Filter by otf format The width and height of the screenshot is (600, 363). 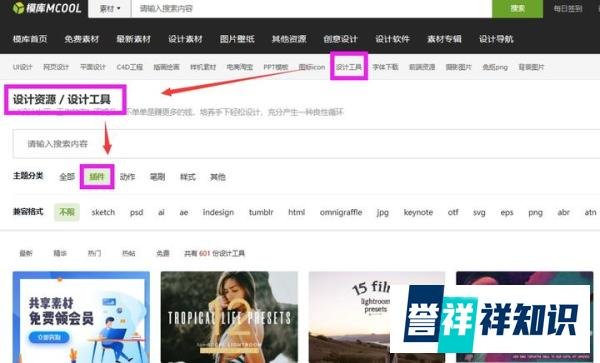pyautogui.click(x=453, y=212)
